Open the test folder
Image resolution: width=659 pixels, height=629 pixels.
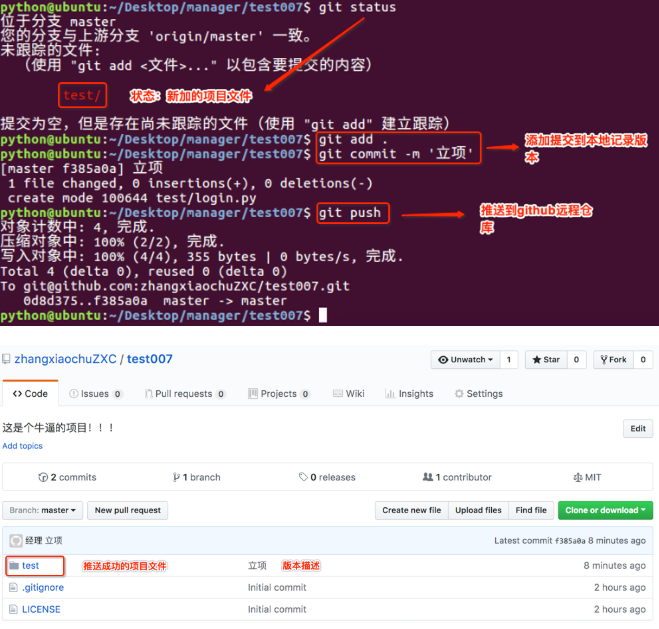coord(31,566)
